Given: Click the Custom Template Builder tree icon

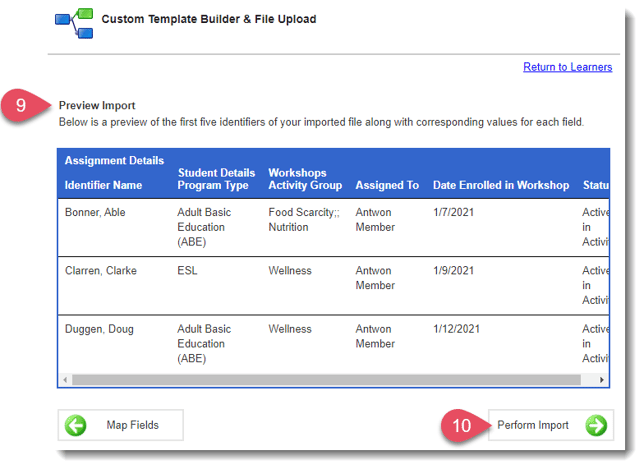Looking at the screenshot, I should 74,23.
